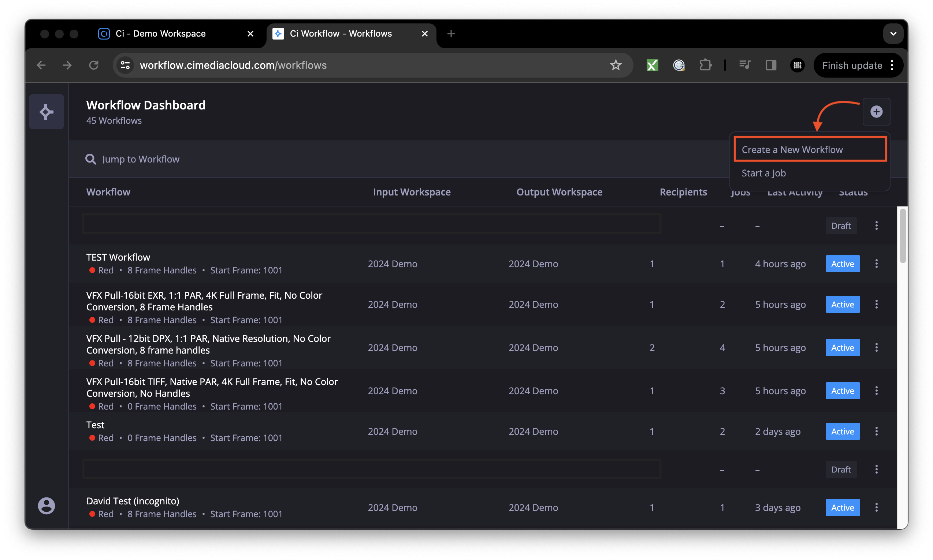933x560 pixels.
Task: Open the plus button to add a workflow
Action: (x=876, y=111)
